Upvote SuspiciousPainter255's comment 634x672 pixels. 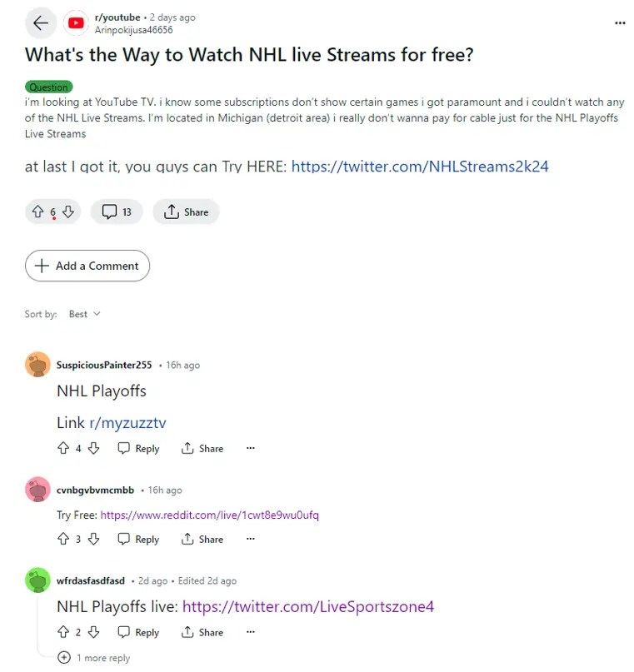pos(63,448)
